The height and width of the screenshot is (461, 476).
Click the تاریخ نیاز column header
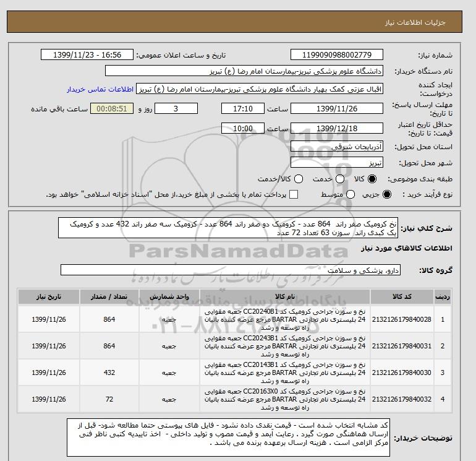tap(49, 296)
